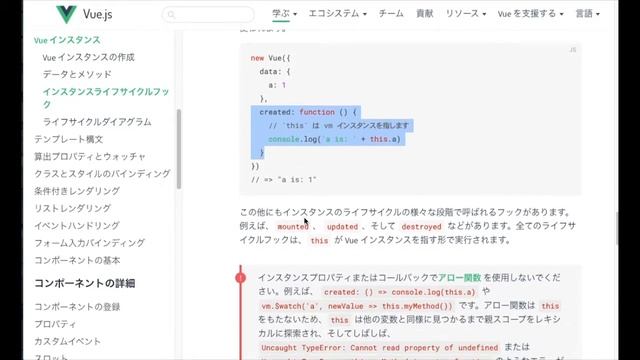Go to Vue インスタンスの作成 section

click(x=89, y=57)
